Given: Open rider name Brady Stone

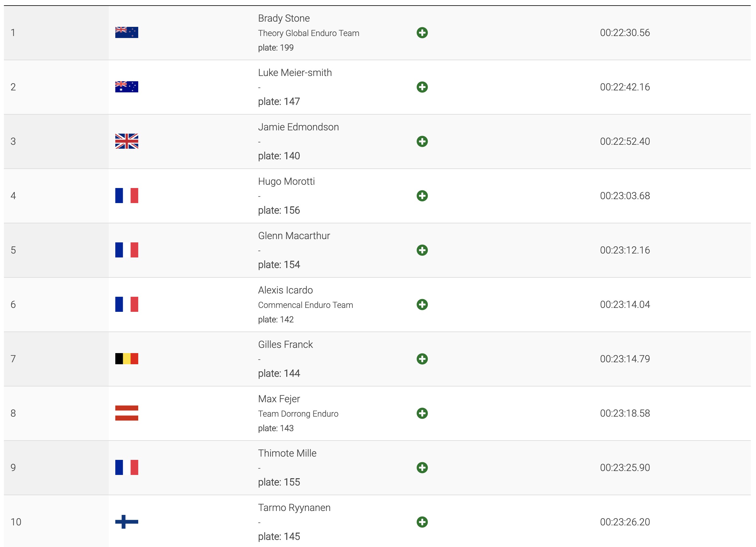Looking at the screenshot, I should pyautogui.click(x=284, y=18).
